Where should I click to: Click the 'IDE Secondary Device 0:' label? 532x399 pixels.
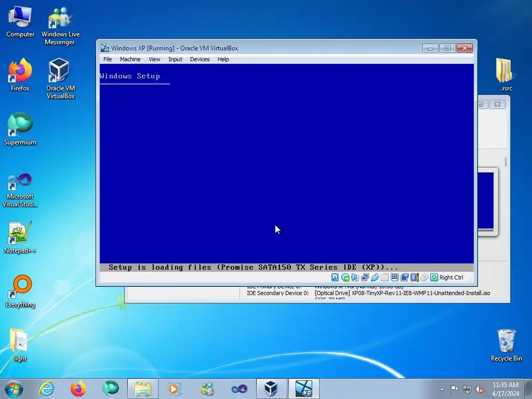point(277,293)
